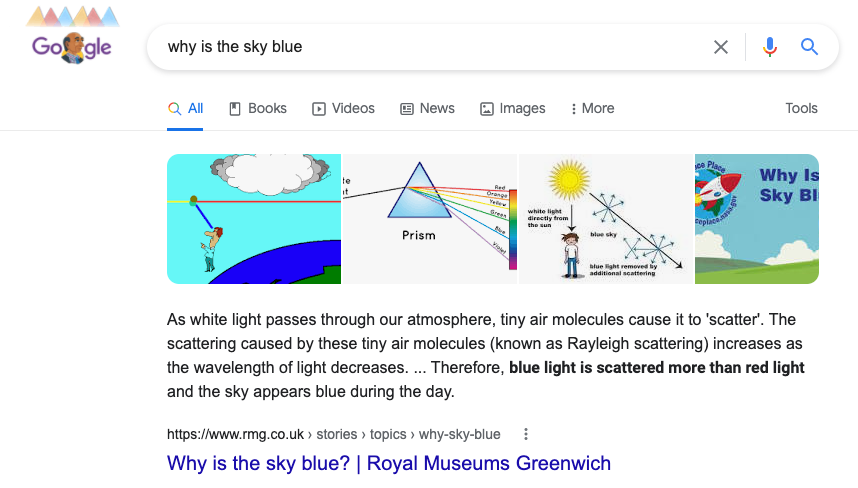
Task: Open the Tools filter options
Action: coord(801,108)
